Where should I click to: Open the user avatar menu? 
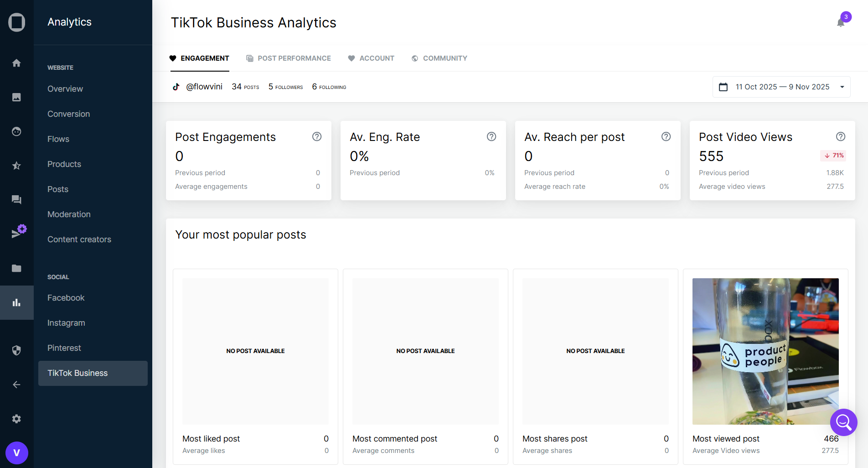tap(17, 453)
